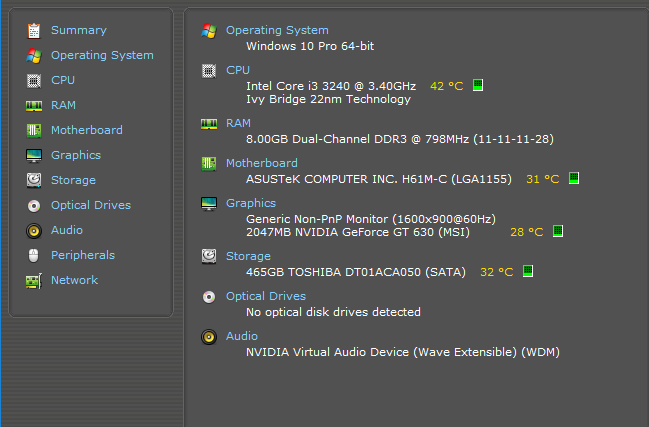Click the green storage temperature indicator icon
649x427 pixels.
[x=528, y=271]
